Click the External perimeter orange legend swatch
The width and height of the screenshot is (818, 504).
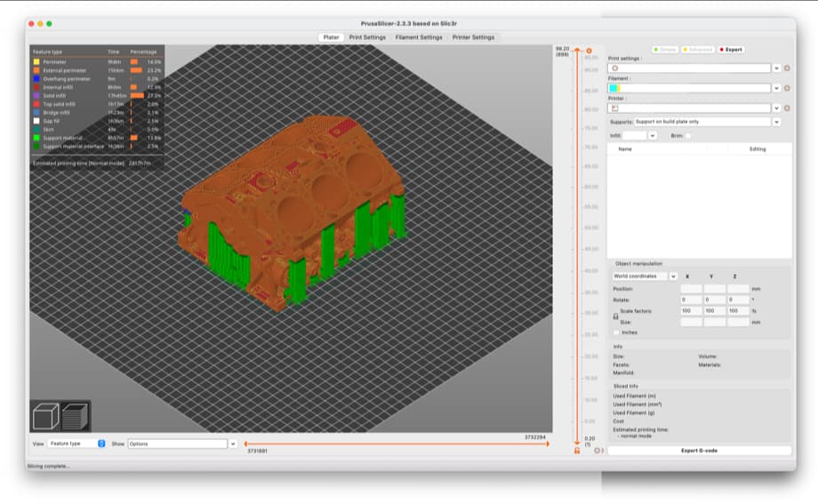(36, 70)
